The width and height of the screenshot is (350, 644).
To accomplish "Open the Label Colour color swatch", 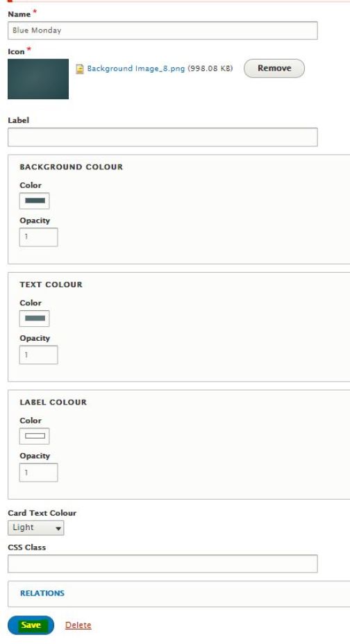I will [x=35, y=437].
